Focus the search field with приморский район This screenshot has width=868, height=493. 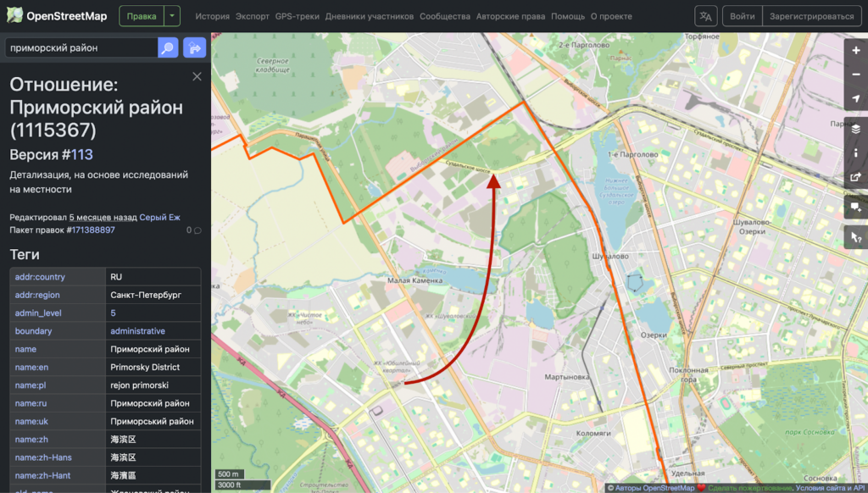[x=81, y=48]
